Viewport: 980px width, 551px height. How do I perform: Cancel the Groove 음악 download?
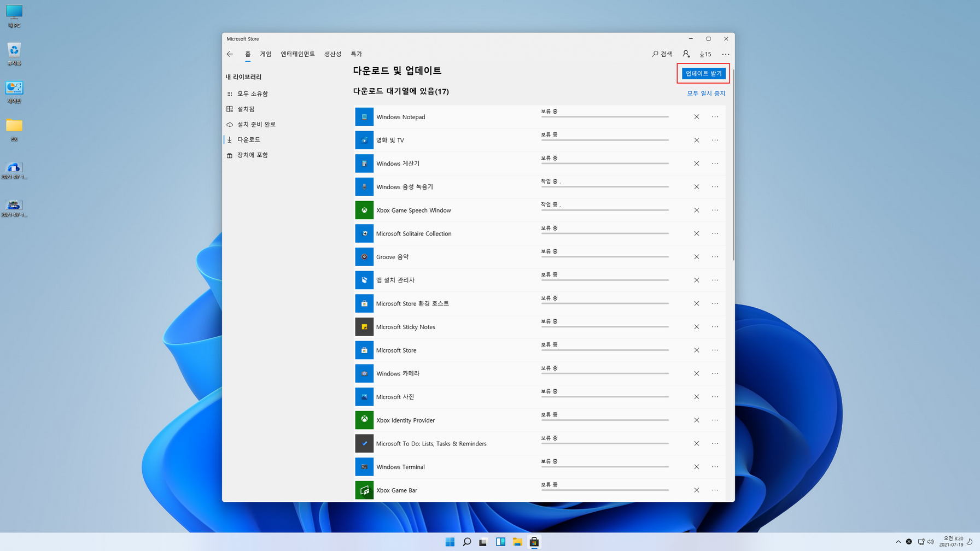point(697,257)
